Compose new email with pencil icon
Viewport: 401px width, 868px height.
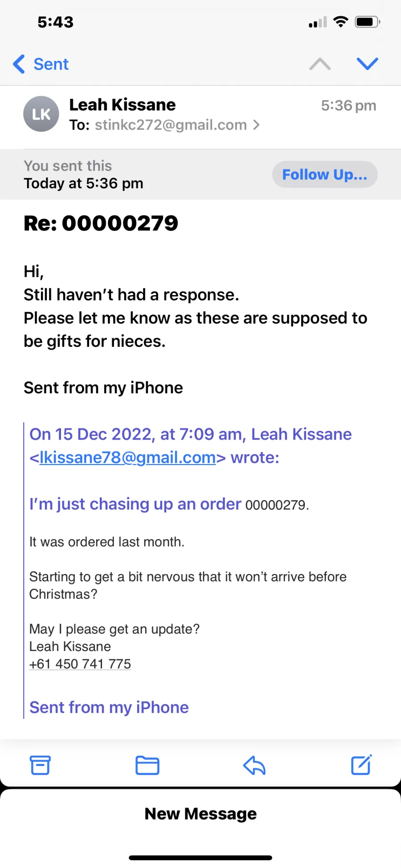click(x=361, y=765)
